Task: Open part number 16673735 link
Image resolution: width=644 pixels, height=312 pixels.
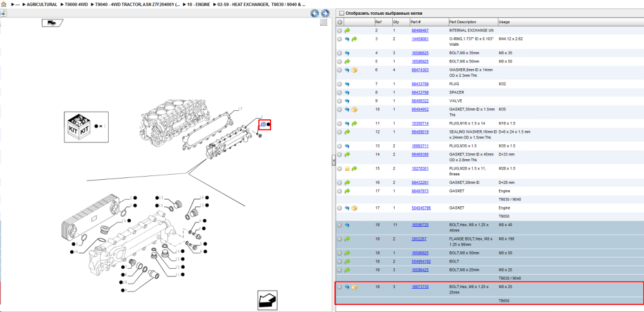Action: tap(420, 287)
